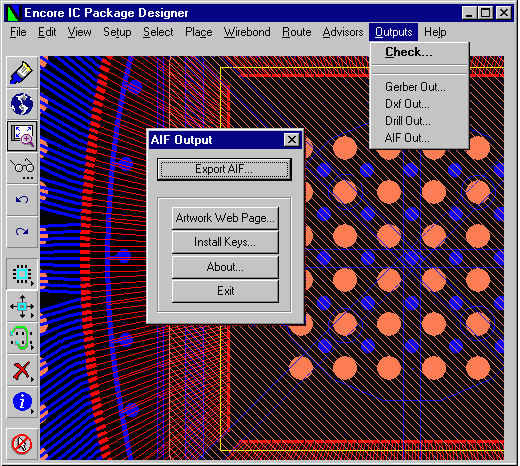Pick the move tool with arrows
520x466 pixels.
(22, 306)
